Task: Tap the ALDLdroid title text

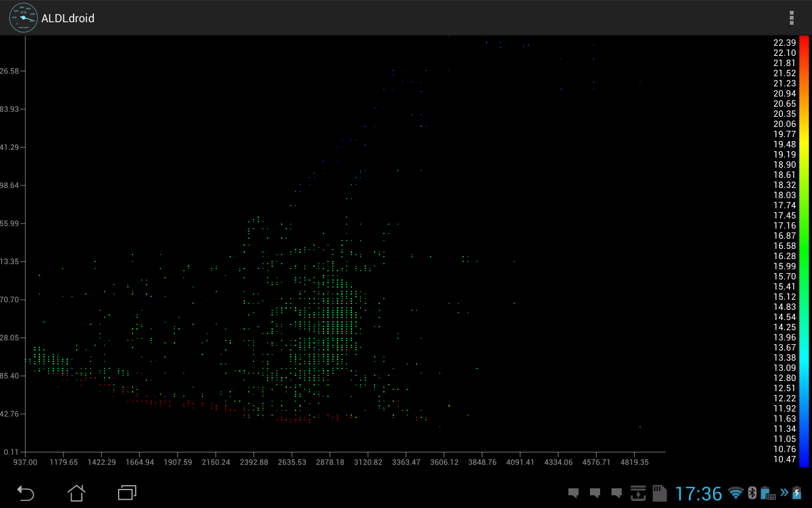Action: (x=68, y=18)
